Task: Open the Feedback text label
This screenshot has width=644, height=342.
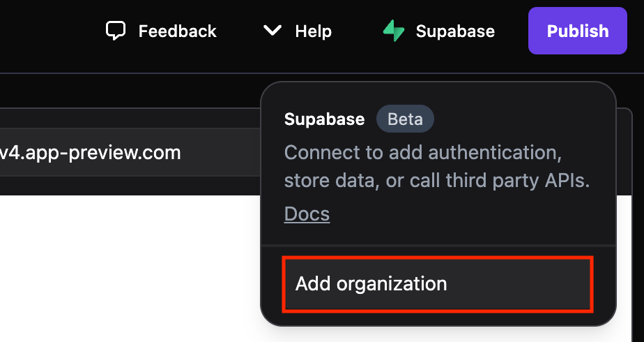Action: [x=177, y=31]
